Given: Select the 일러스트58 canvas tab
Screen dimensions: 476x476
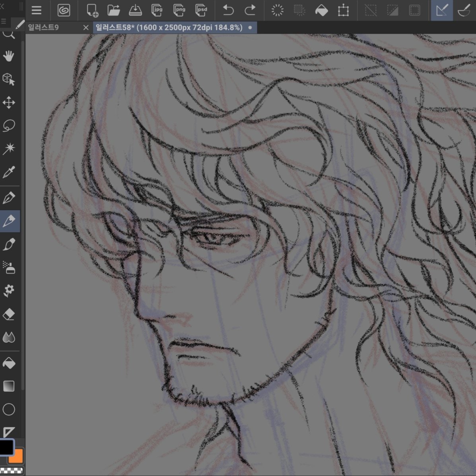Looking at the screenshot, I should point(175,27).
